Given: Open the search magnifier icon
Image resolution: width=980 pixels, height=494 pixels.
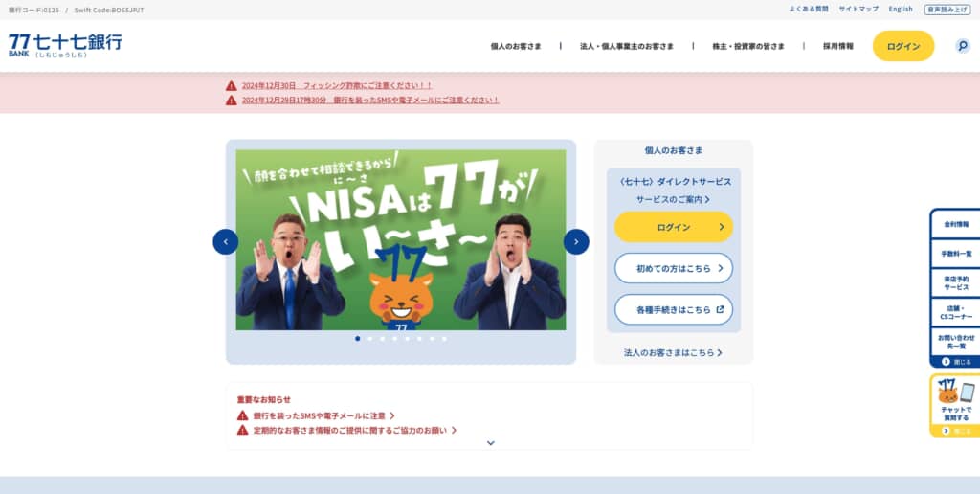Looking at the screenshot, I should click(963, 46).
